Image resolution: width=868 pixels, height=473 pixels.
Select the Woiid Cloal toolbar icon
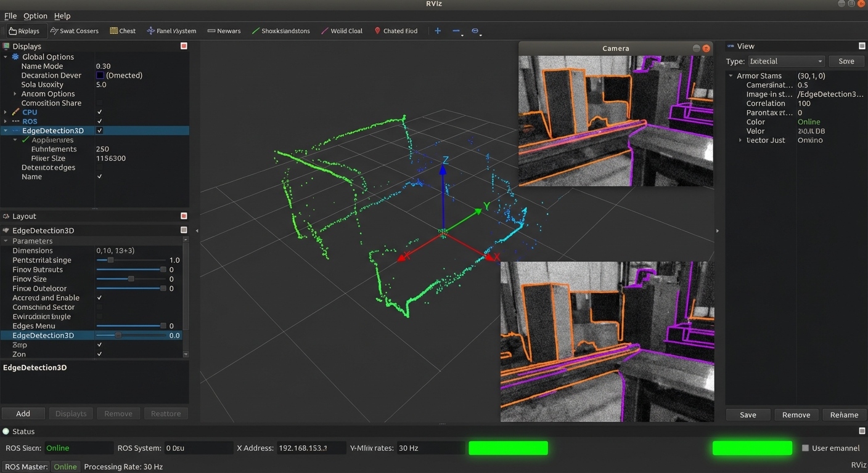tap(324, 31)
